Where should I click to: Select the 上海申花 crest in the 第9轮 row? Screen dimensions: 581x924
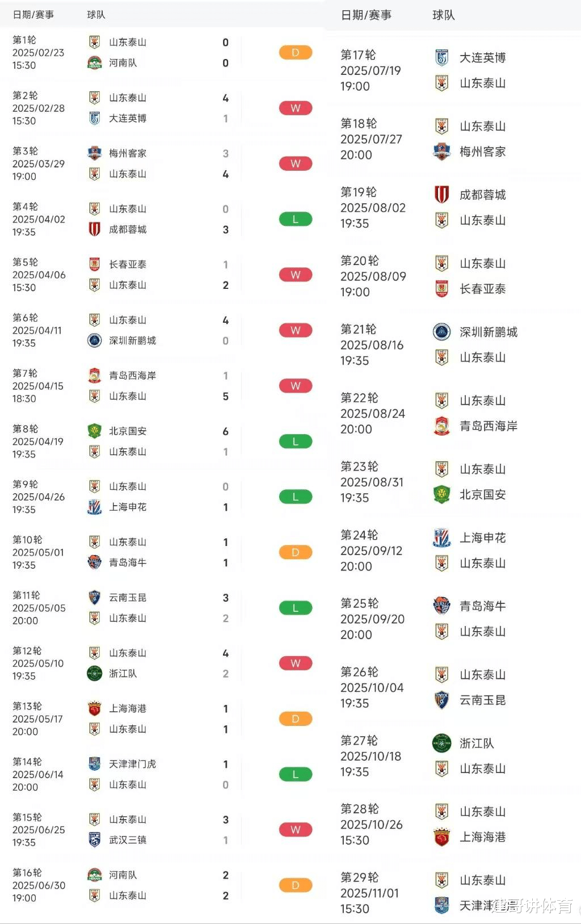(x=95, y=507)
